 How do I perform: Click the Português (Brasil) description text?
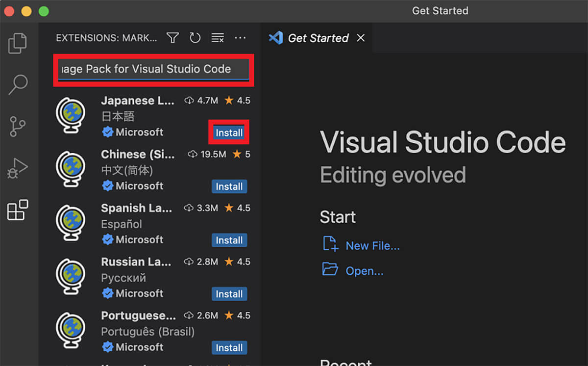tap(148, 332)
